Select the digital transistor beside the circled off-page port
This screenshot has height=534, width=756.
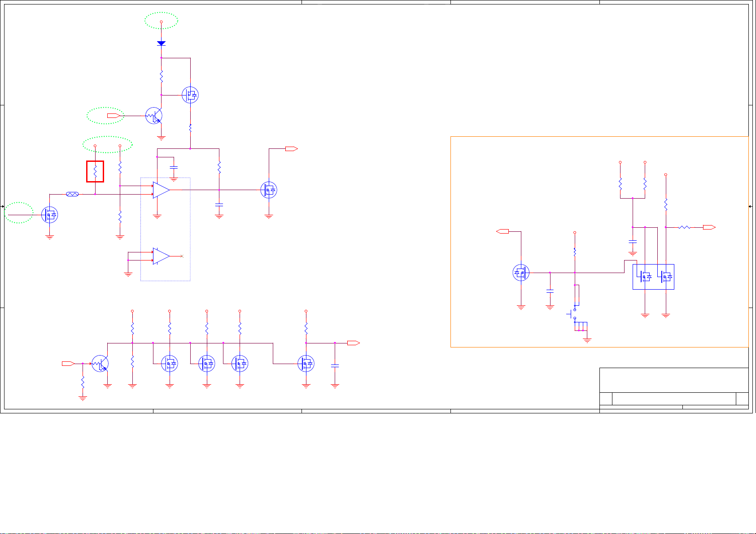pyautogui.click(x=153, y=116)
